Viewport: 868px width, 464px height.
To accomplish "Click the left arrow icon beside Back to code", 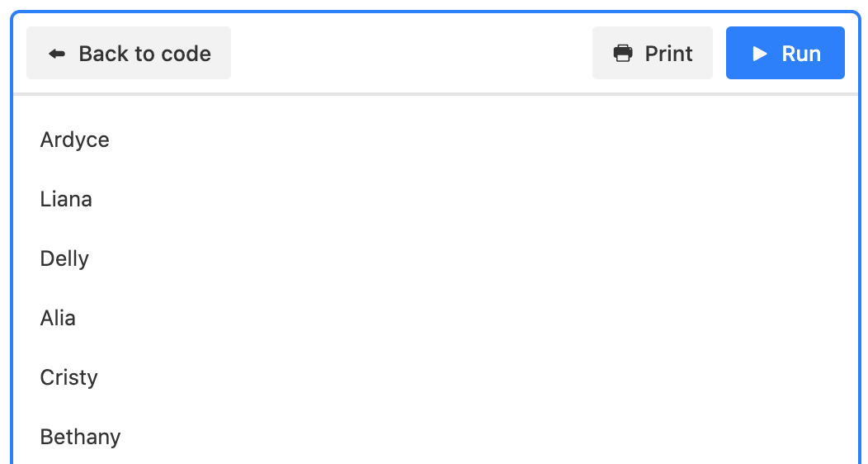I will 57,54.
